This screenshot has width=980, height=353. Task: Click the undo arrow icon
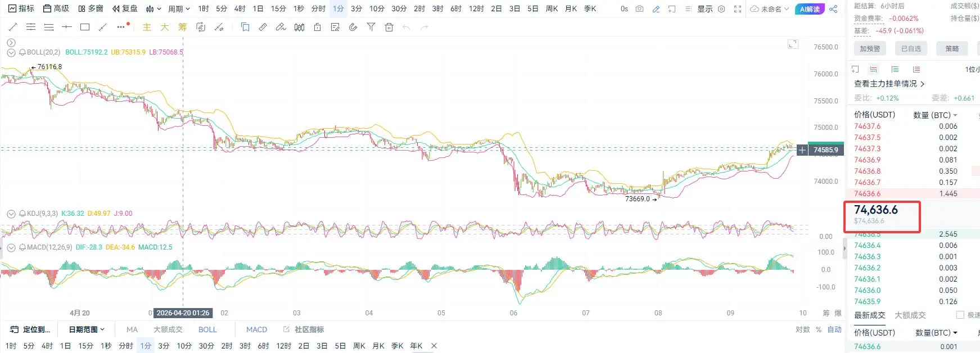tap(407, 27)
